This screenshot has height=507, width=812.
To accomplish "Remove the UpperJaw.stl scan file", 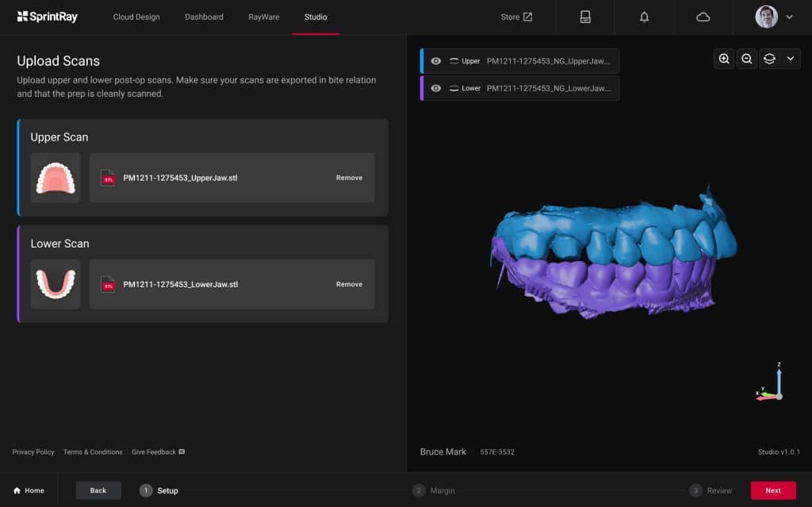I will pyautogui.click(x=349, y=178).
